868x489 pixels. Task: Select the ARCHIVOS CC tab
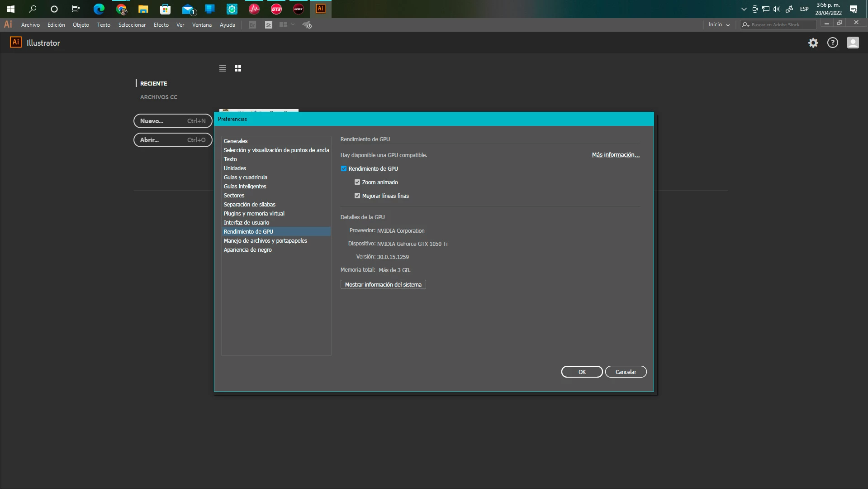158,97
